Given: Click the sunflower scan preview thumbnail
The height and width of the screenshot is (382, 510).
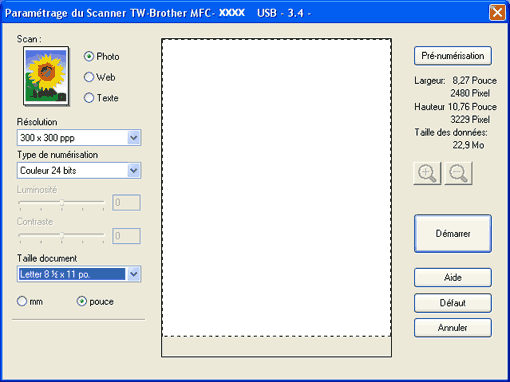Looking at the screenshot, I should [x=46, y=76].
